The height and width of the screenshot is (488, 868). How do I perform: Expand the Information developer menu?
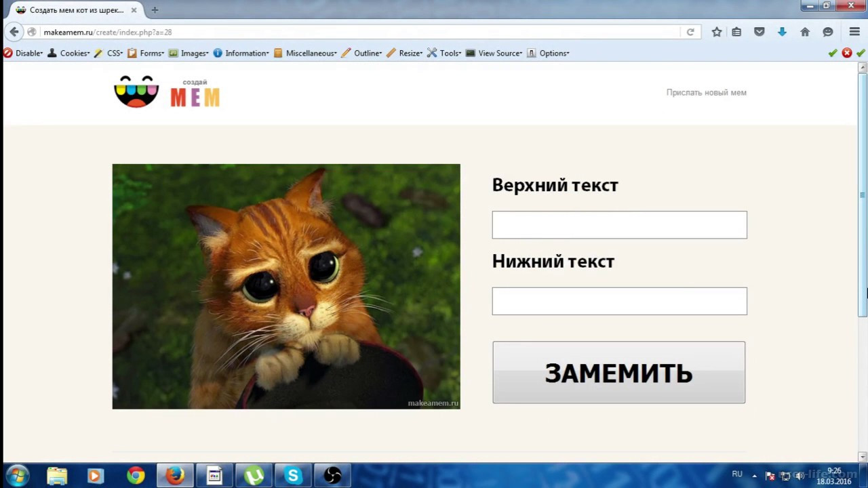tap(241, 53)
